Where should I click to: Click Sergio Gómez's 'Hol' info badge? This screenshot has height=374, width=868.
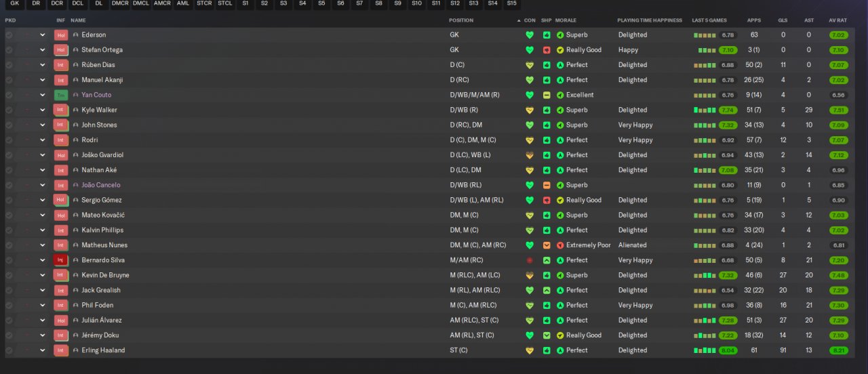pos(61,200)
